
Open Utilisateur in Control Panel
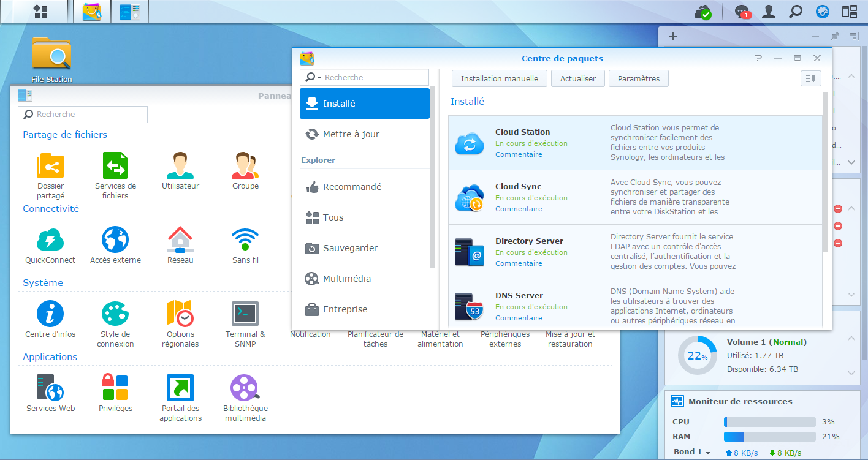tap(180, 172)
